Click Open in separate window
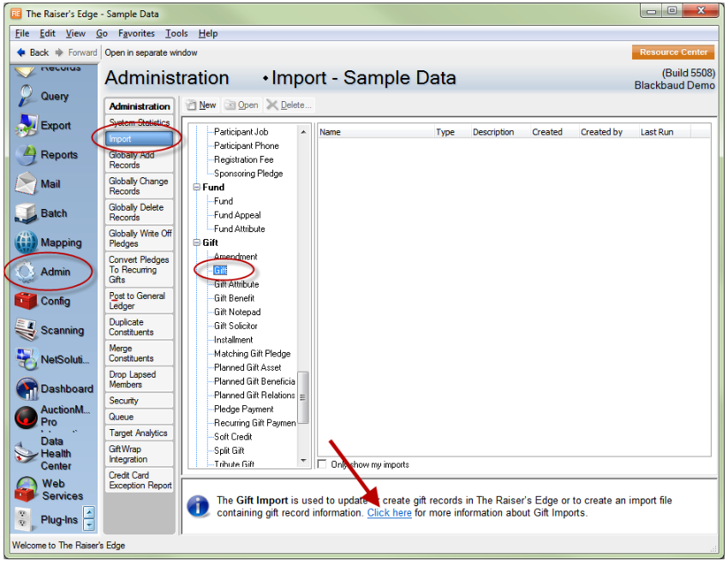The width and height of the screenshot is (728, 561). click(x=151, y=52)
